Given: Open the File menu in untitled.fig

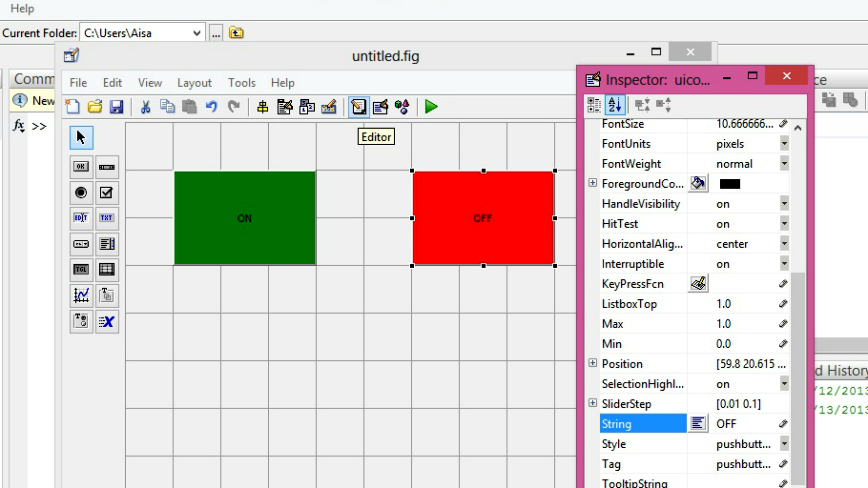Looking at the screenshot, I should click(x=78, y=83).
